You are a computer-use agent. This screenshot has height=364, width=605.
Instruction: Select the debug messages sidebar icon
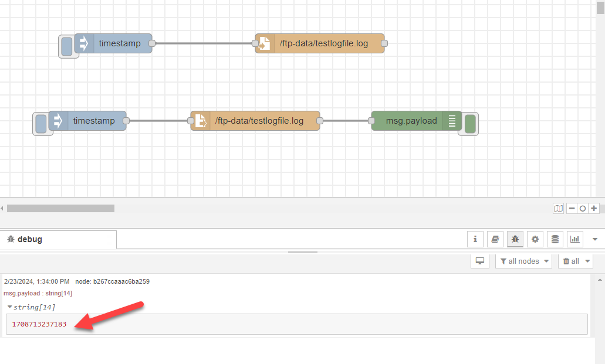515,239
